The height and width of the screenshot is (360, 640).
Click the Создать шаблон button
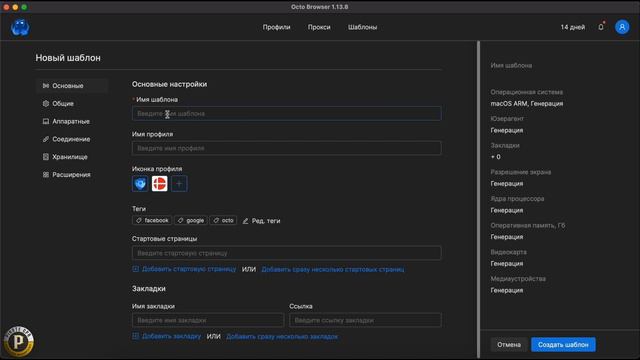click(x=563, y=344)
